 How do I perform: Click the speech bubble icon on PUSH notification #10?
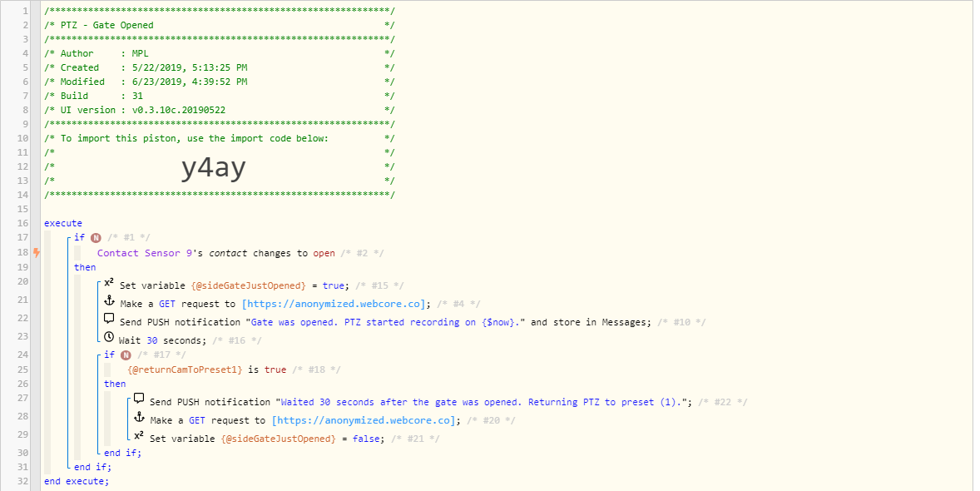[109, 319]
